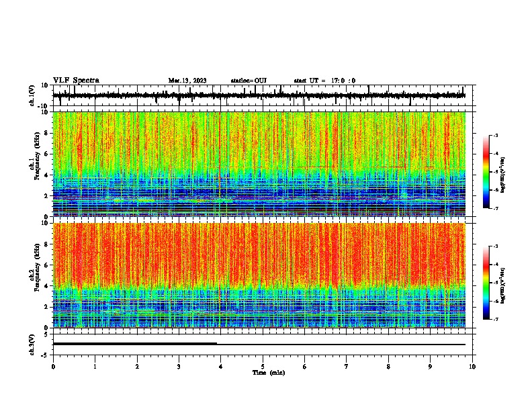Click the log(PSD) label beside ch.1 colorbar
The image size is (532, 411).
click(503, 175)
